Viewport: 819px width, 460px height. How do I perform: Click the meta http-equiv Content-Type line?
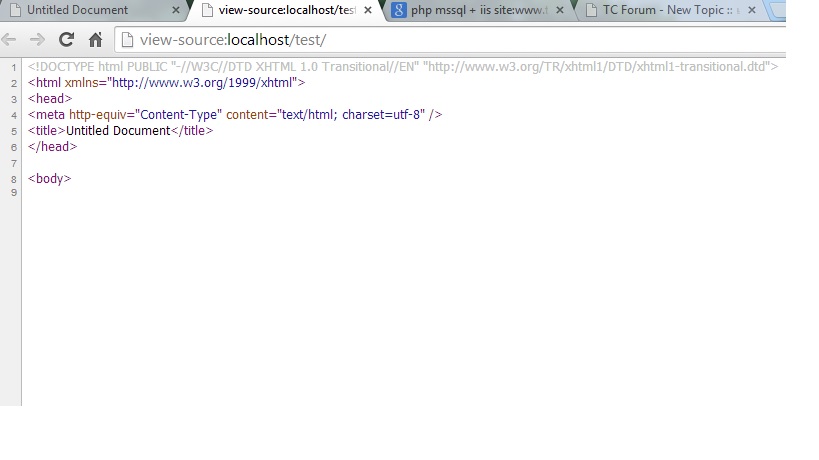coord(235,115)
